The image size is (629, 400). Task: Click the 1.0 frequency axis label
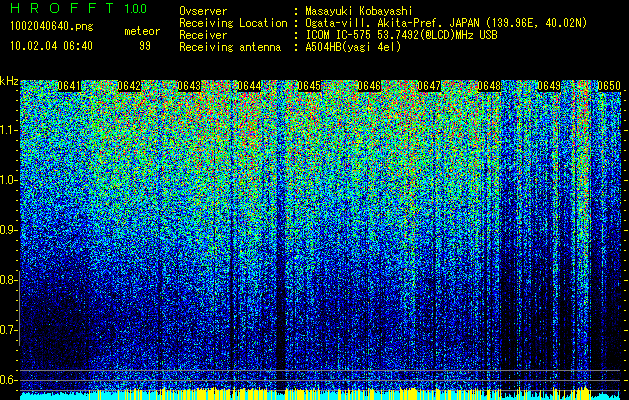(8, 180)
